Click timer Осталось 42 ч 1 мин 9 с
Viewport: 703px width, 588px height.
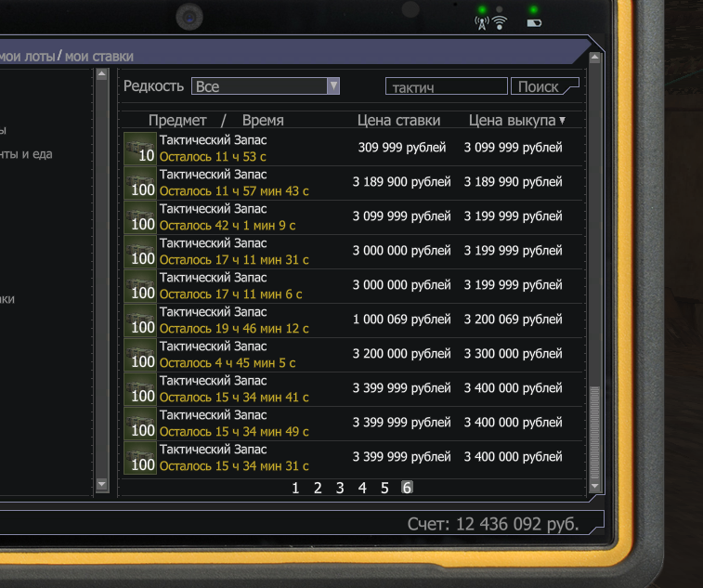coord(228,225)
